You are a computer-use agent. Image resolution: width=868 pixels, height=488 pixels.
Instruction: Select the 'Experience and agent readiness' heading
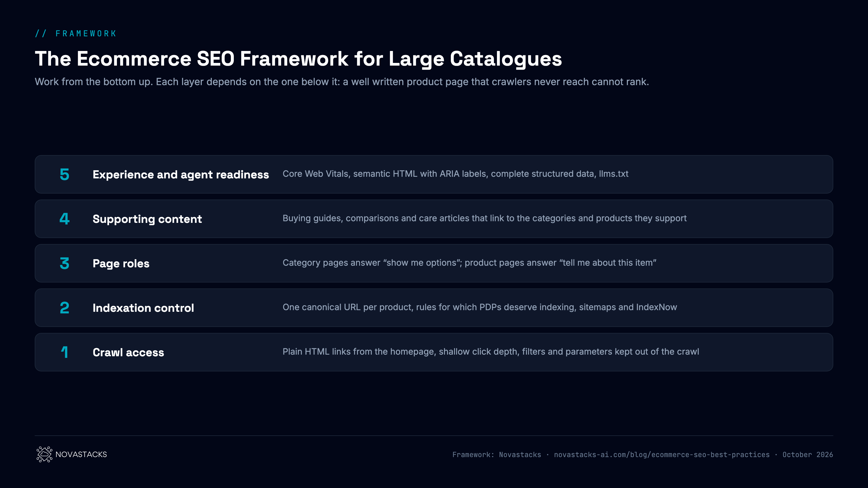(x=181, y=174)
